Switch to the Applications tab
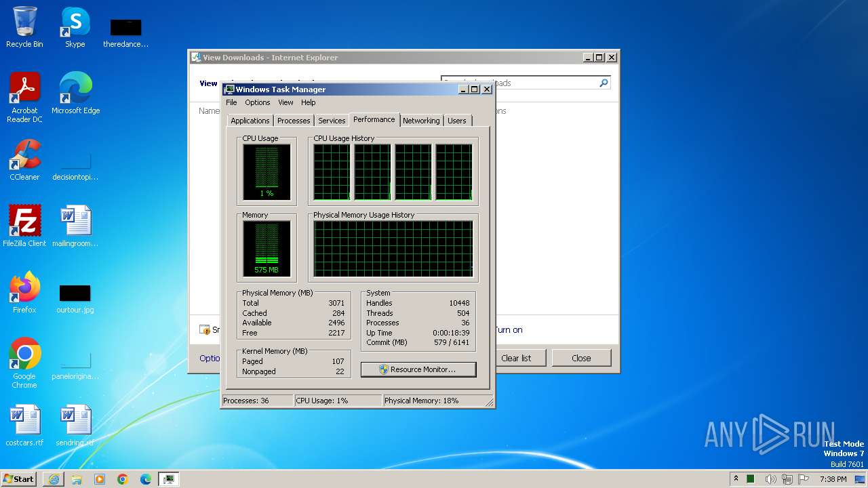The width and height of the screenshot is (868, 488). tap(250, 121)
